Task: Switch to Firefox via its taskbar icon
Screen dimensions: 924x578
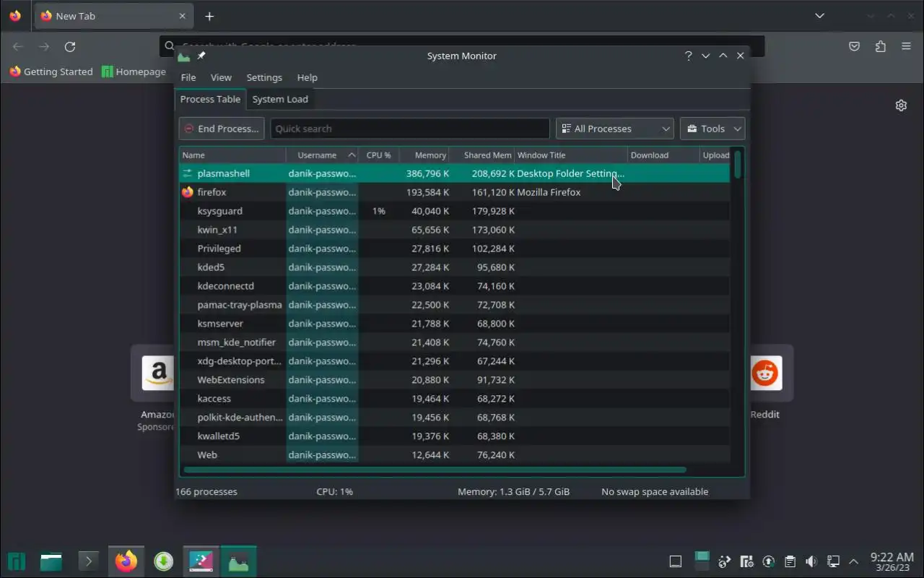Action: pyautogui.click(x=126, y=561)
